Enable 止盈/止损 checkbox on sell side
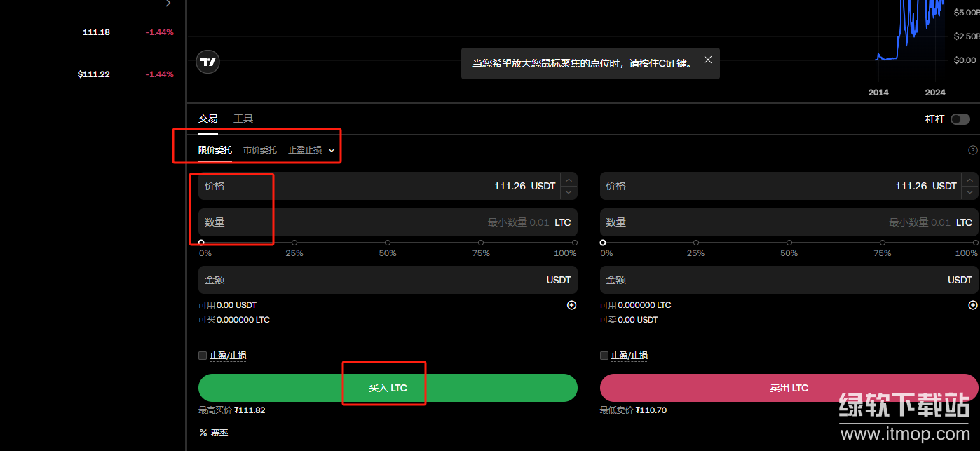Viewport: 980px width, 451px height. 604,356
